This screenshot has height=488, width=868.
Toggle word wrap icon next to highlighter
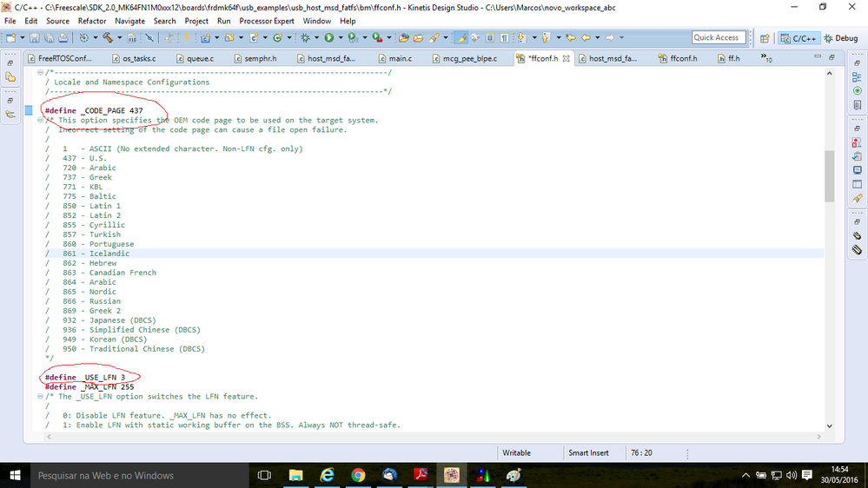tap(475, 37)
